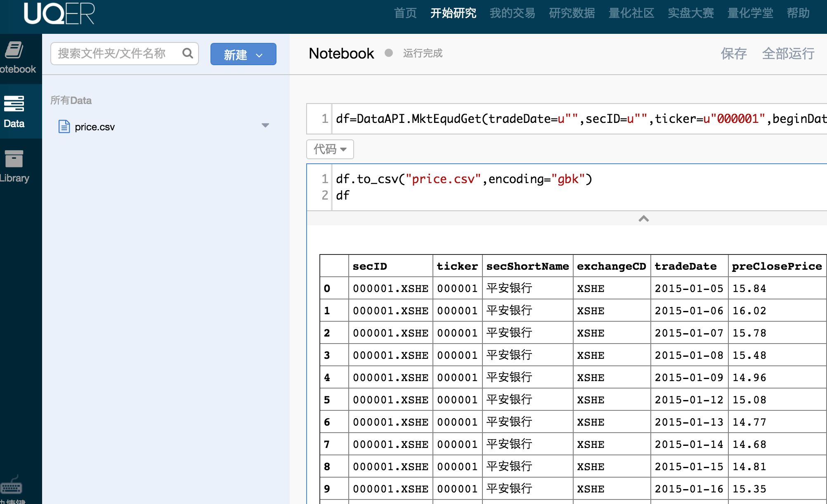Expand the price.csv options arrow
Viewport: 827px width, 504px height.
(265, 125)
